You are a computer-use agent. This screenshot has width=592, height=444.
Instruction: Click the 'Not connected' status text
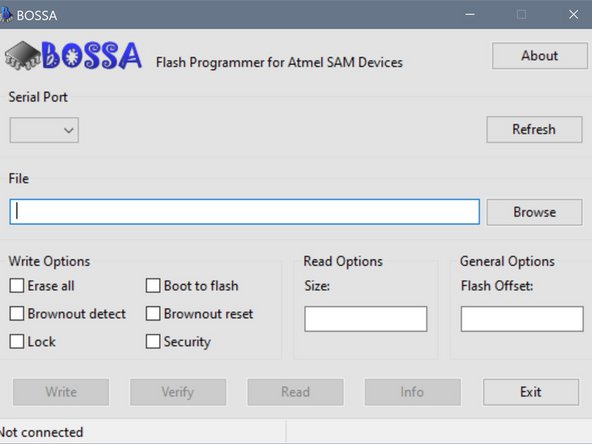pyautogui.click(x=41, y=432)
